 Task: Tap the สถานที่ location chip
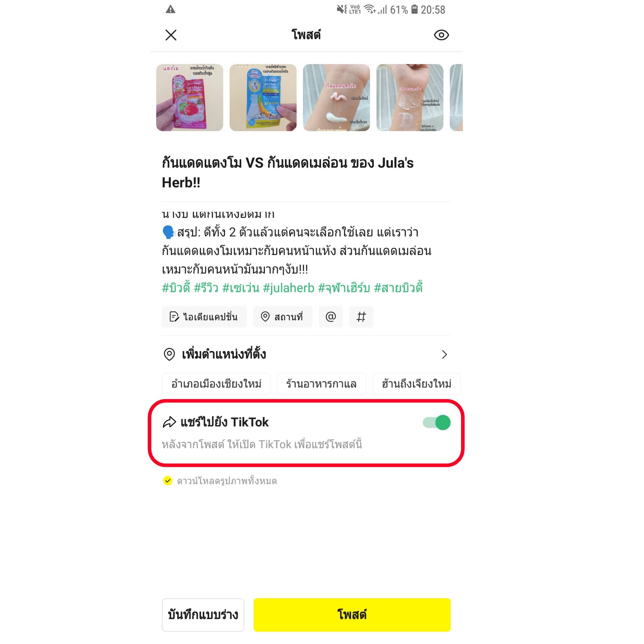point(282,316)
